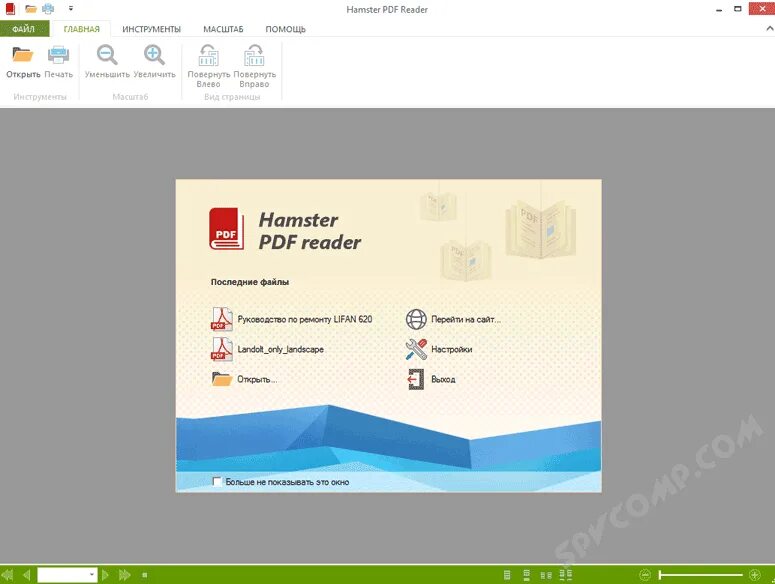Viewport: 775px width, 584px height.
Task: Click zoom out minus in status bar
Action: (645, 575)
